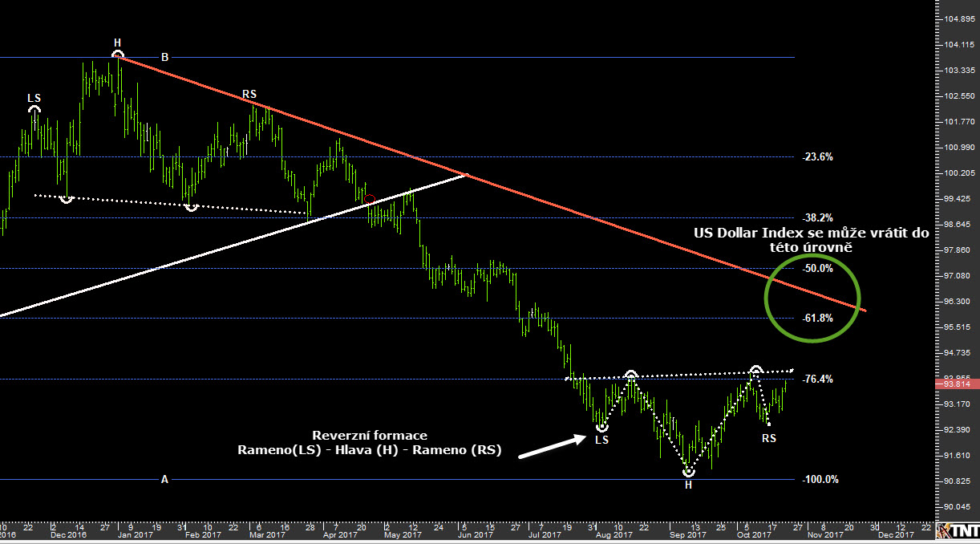Click the 94.735 price axis value
This screenshot has height=544, width=980.
(959, 353)
